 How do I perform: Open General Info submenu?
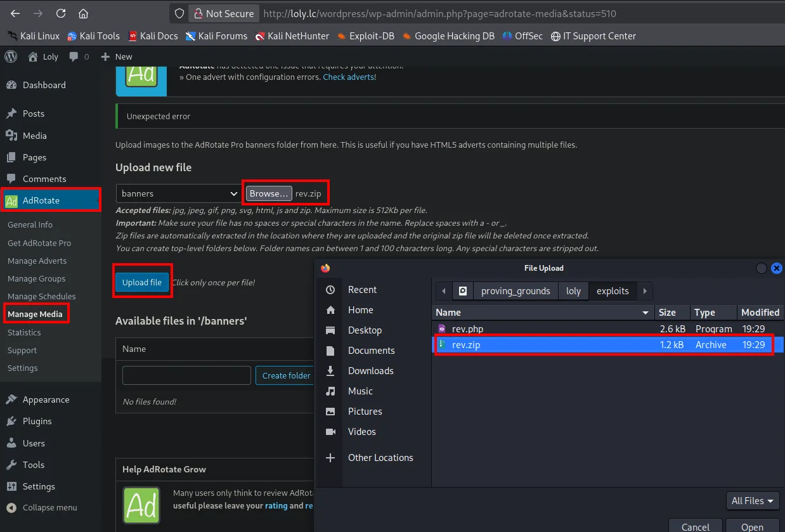30,224
